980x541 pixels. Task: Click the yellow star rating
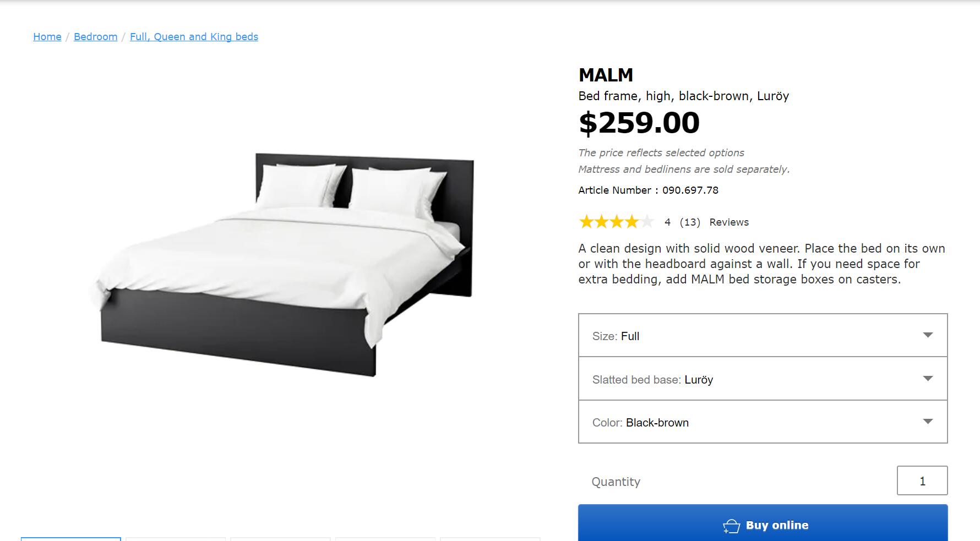[x=616, y=222]
